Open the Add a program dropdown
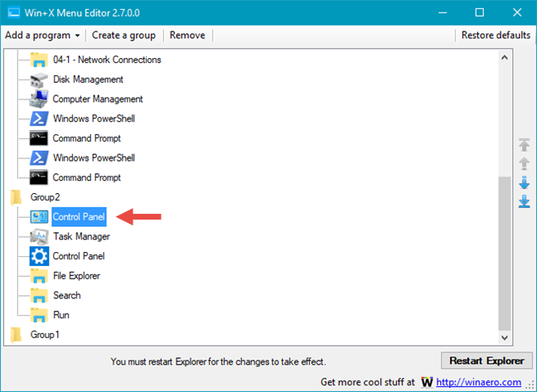Viewport: 537px width, 392px height. coord(42,36)
